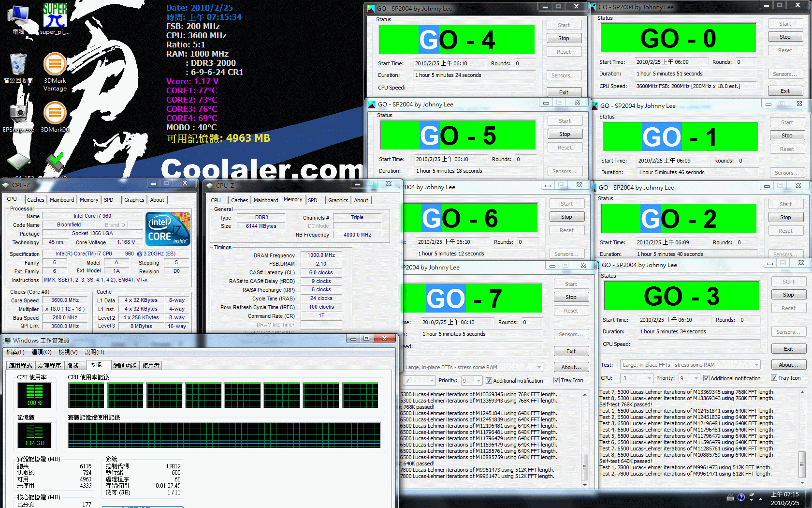Click the CPU 使用率 100% gauge
The height and width of the screenshot is (508, 812).
tap(34, 395)
